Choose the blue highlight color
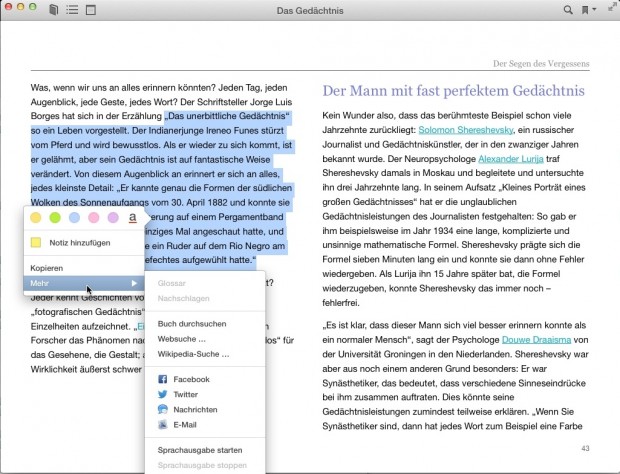The image size is (620, 474). [74, 217]
